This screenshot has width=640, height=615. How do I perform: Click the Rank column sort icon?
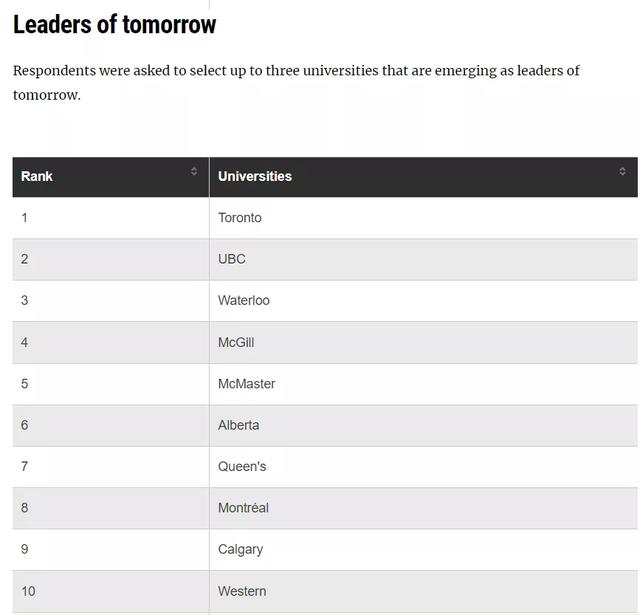(194, 172)
